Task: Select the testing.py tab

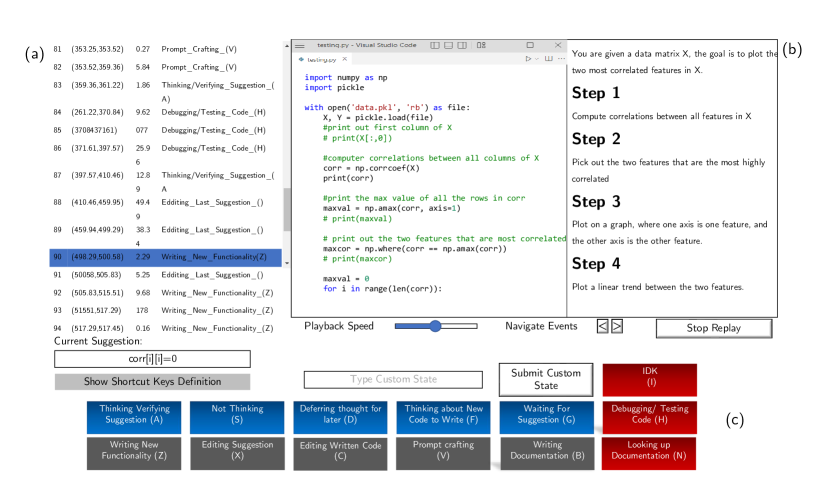Action: [322, 59]
